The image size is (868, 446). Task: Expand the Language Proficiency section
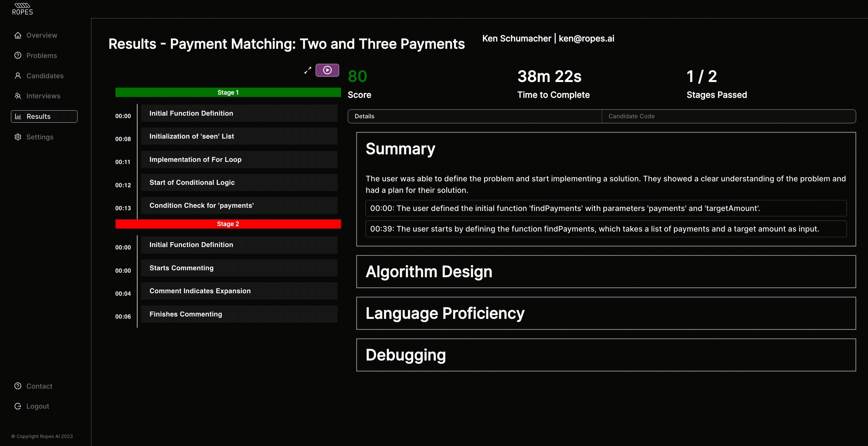[606, 313]
